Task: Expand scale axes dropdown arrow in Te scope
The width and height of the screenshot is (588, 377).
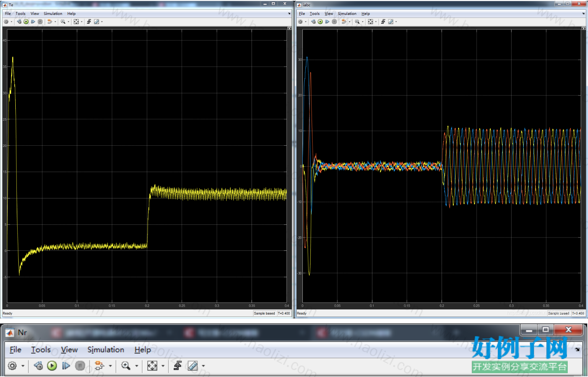Action: tap(82, 22)
